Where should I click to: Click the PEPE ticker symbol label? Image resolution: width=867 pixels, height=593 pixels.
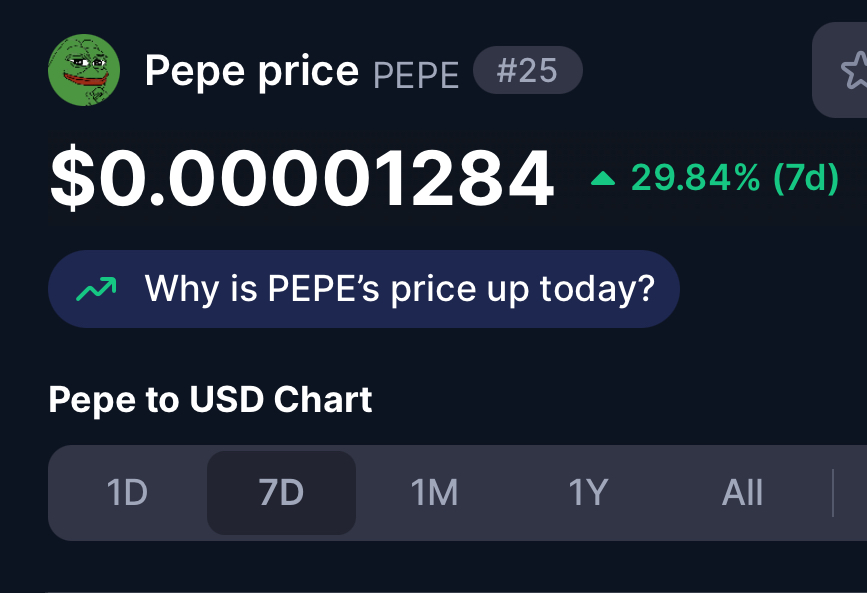(416, 75)
